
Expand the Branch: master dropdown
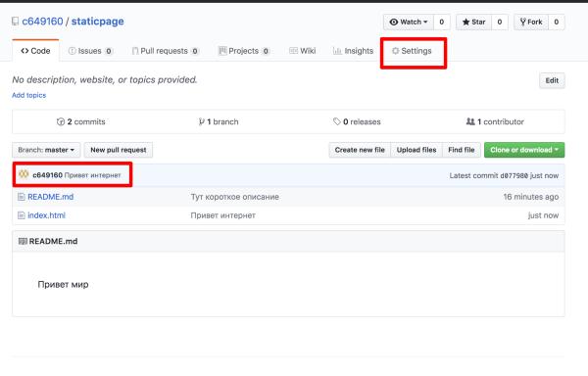pos(46,150)
